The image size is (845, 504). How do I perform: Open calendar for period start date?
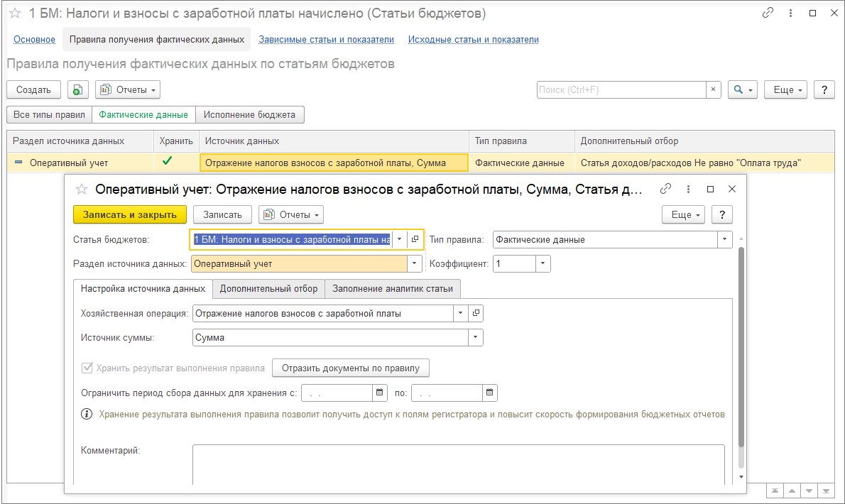tap(379, 393)
